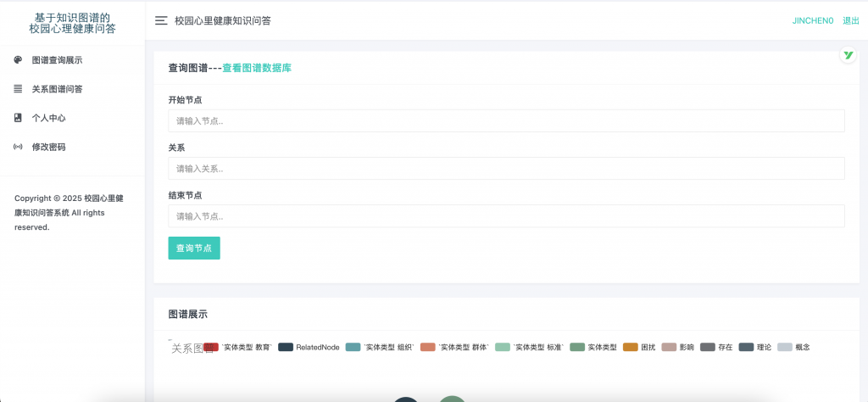This screenshot has width=868, height=402.
Task: Click the 退出 logout link
Action: 851,21
